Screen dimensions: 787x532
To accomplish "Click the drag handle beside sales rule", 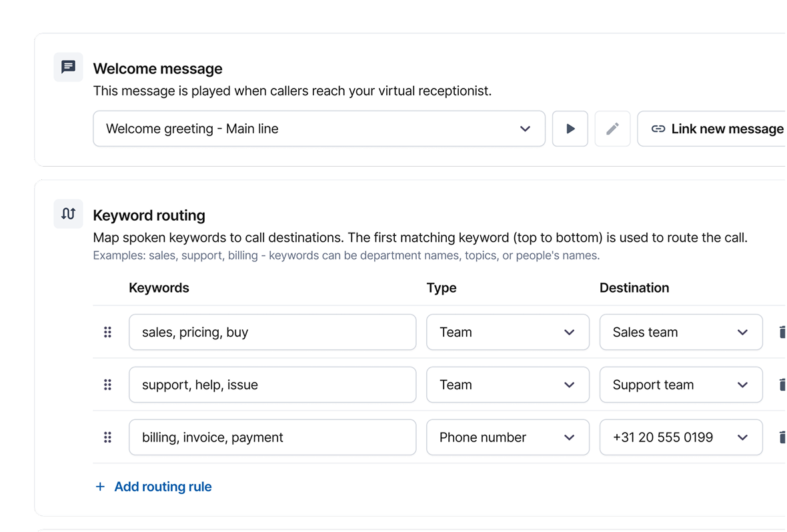I will pyautogui.click(x=107, y=332).
